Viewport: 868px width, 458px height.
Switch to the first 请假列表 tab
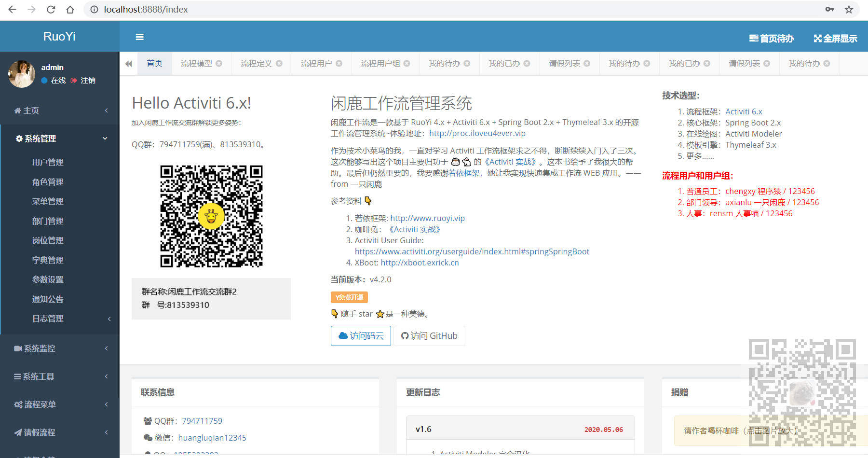point(564,63)
